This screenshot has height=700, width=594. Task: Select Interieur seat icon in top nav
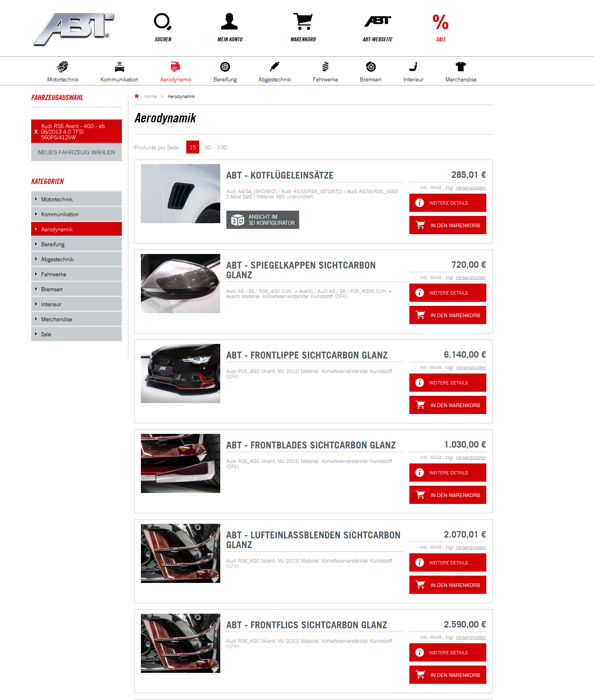click(x=413, y=66)
